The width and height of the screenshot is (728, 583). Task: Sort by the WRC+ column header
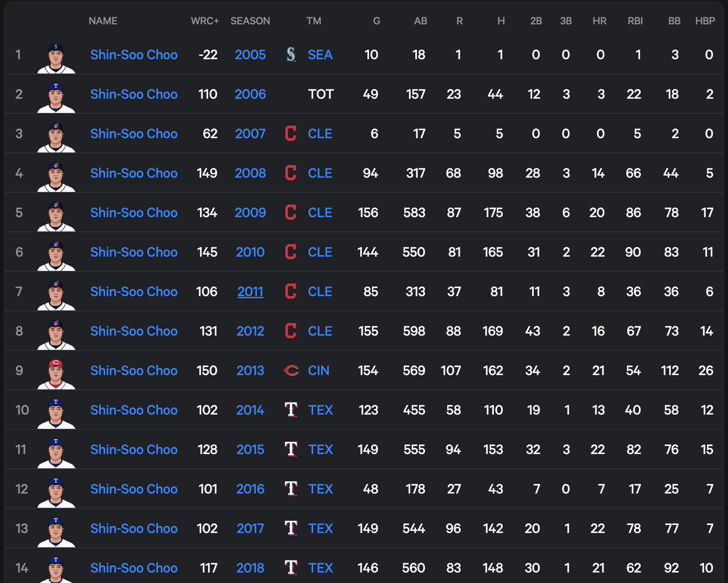click(x=205, y=21)
